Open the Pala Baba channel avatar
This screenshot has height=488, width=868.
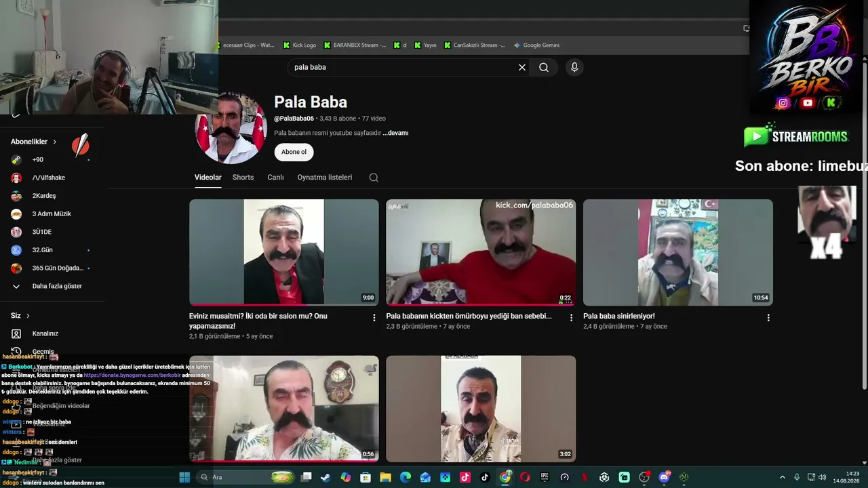pos(231,129)
